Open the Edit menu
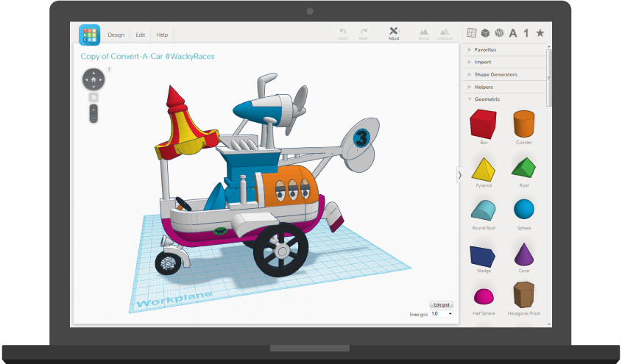Screen dimensions: 622x364 [141, 35]
